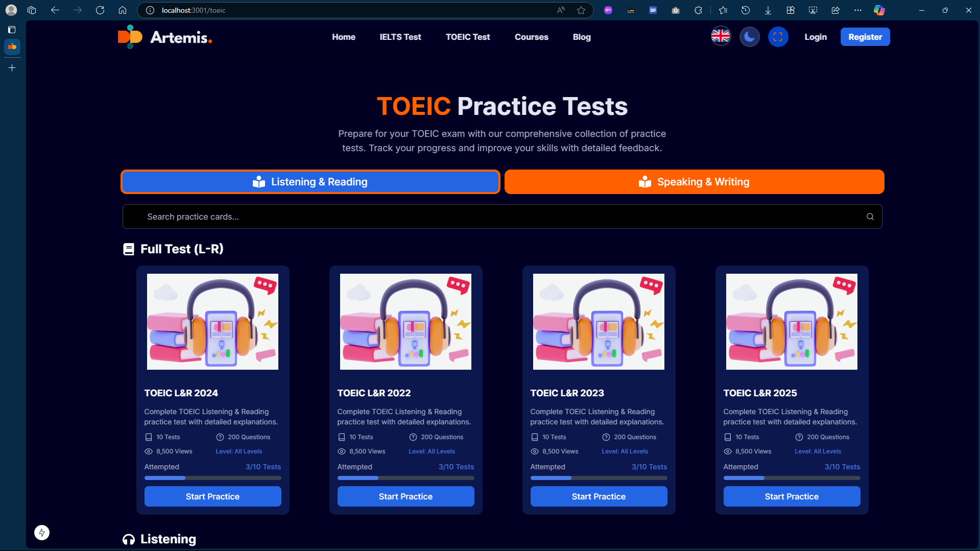The width and height of the screenshot is (980, 551).
Task: Click the address bar URL
Action: [194, 10]
